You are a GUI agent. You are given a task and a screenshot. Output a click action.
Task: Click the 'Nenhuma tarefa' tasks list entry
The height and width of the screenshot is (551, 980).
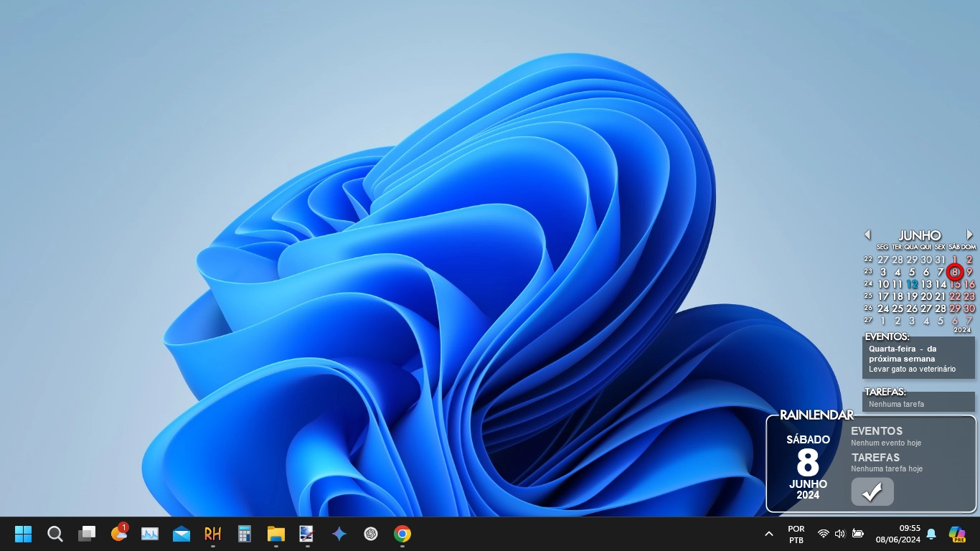896,404
